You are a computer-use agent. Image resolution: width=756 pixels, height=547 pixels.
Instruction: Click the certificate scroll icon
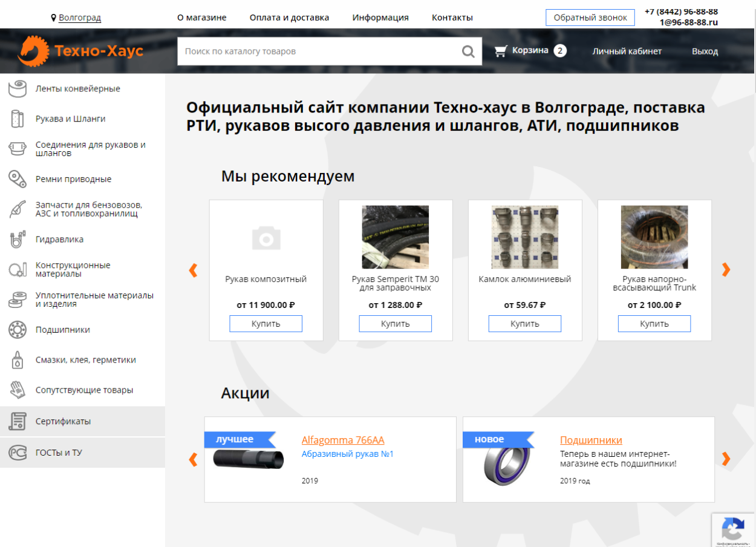(x=18, y=421)
